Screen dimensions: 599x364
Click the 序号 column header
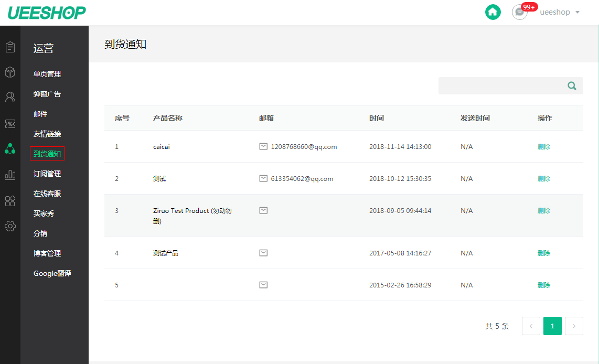[x=122, y=118]
